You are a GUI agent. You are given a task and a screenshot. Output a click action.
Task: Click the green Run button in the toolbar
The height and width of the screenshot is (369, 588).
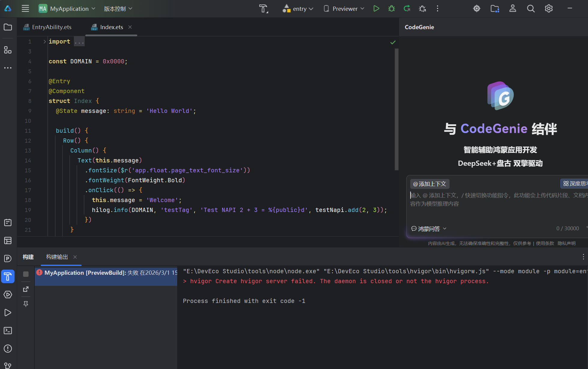(x=376, y=9)
